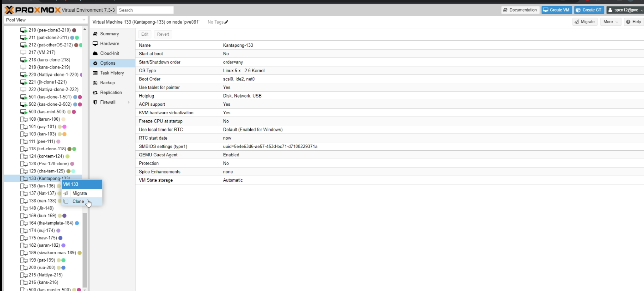
Task: Click template icon for 164 (tha-template-164)
Action: [24, 223]
